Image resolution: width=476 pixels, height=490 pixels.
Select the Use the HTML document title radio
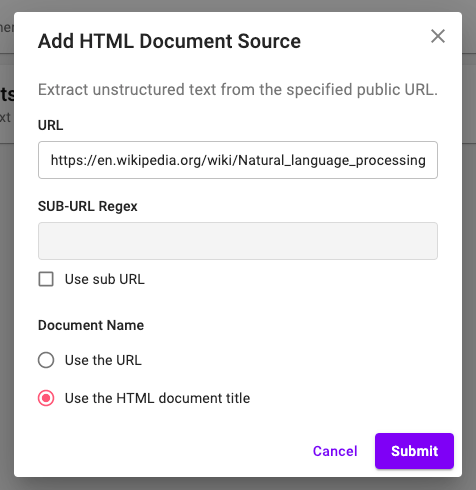tap(46, 398)
